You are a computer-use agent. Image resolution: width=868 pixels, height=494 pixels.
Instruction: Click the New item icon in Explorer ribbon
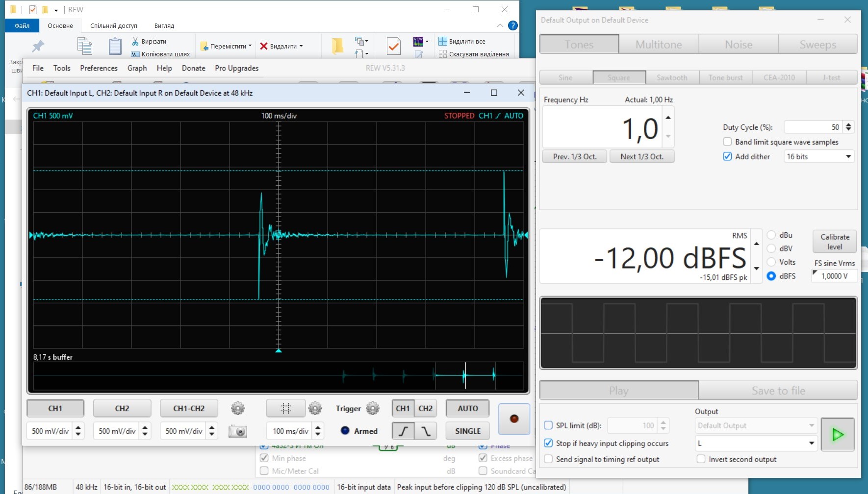click(x=359, y=41)
